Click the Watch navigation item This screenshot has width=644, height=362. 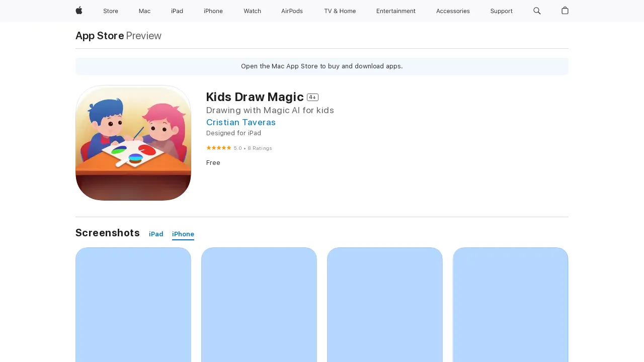tap(252, 11)
